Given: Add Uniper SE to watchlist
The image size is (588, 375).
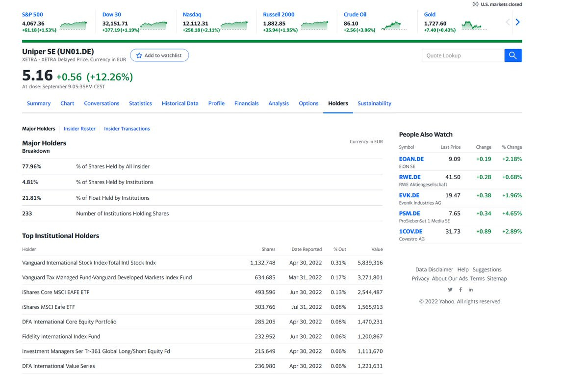Looking at the screenshot, I should [159, 55].
